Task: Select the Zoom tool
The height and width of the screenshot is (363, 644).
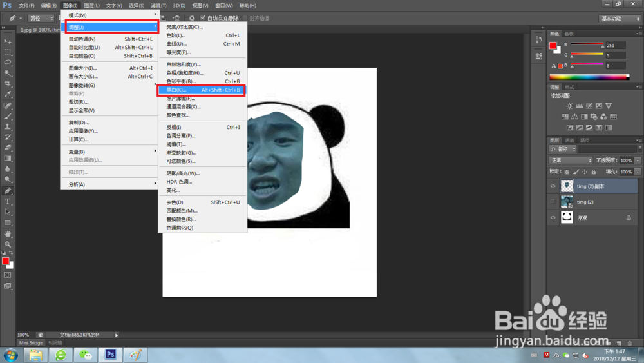Action: [x=7, y=244]
